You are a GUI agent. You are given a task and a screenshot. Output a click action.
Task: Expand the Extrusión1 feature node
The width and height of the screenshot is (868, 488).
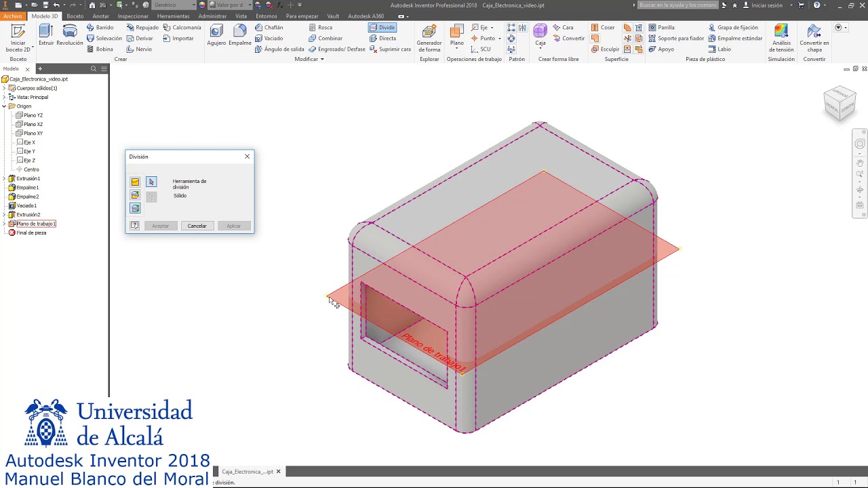[x=4, y=178]
